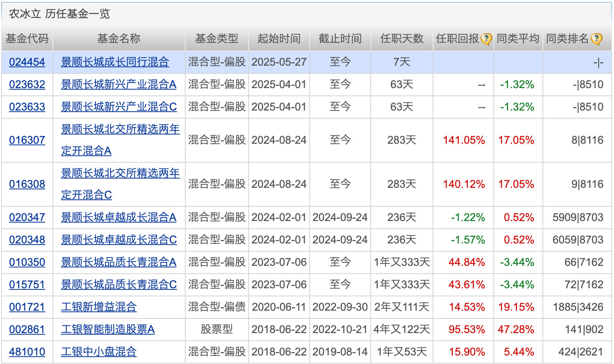Image resolution: width=614 pixels, height=364 pixels.
Task: Click the 股票型 fund type cell
Action: (x=217, y=330)
